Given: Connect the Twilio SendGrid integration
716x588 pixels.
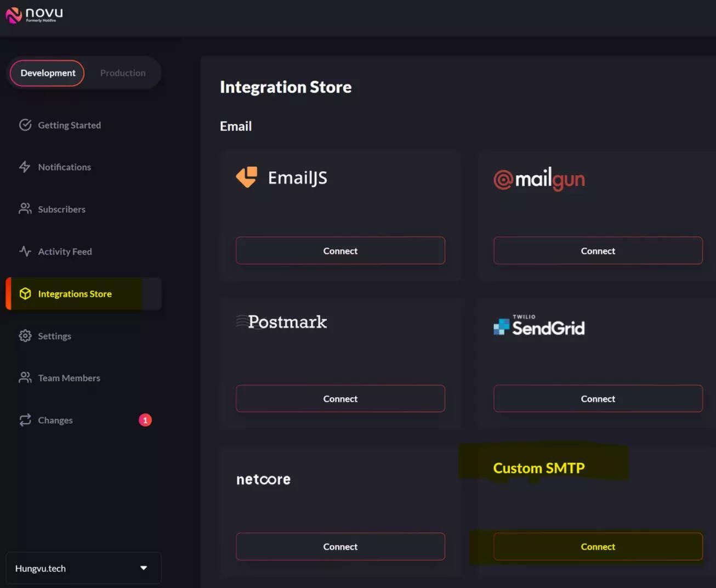Looking at the screenshot, I should (x=598, y=399).
